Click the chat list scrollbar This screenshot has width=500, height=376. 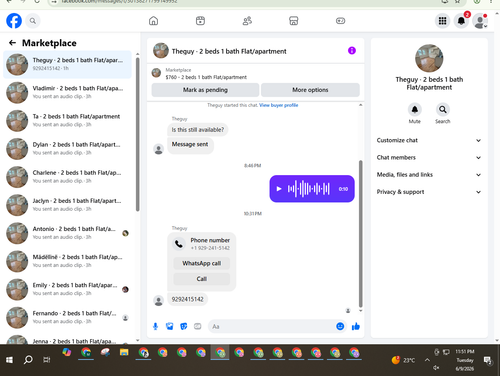coord(138,134)
